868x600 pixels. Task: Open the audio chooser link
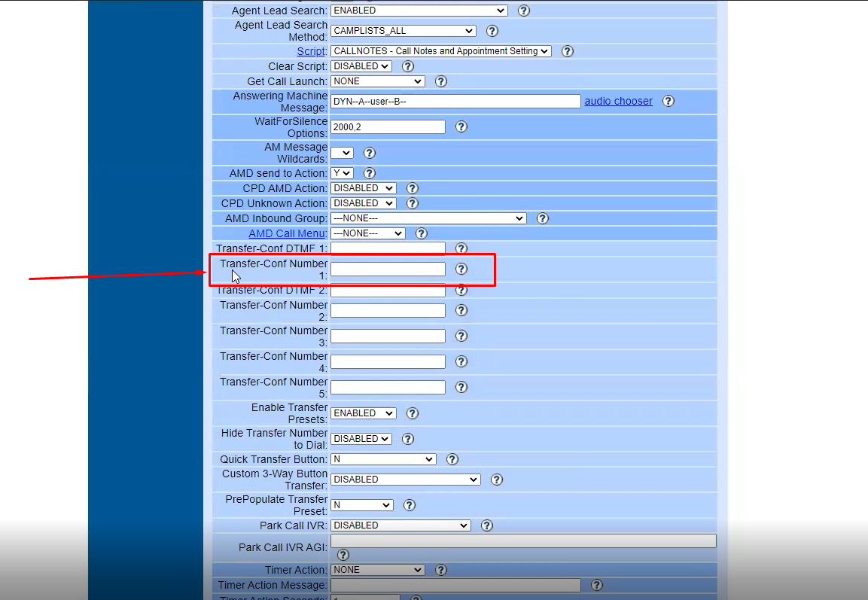618,102
